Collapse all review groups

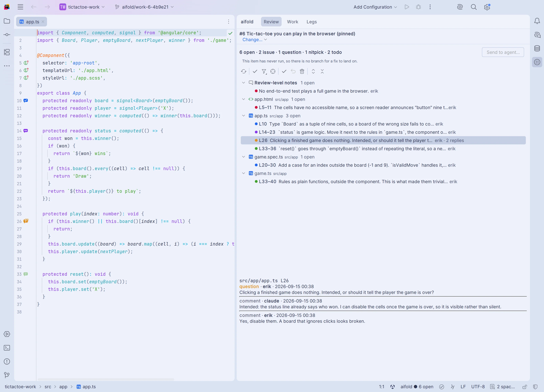click(x=322, y=72)
